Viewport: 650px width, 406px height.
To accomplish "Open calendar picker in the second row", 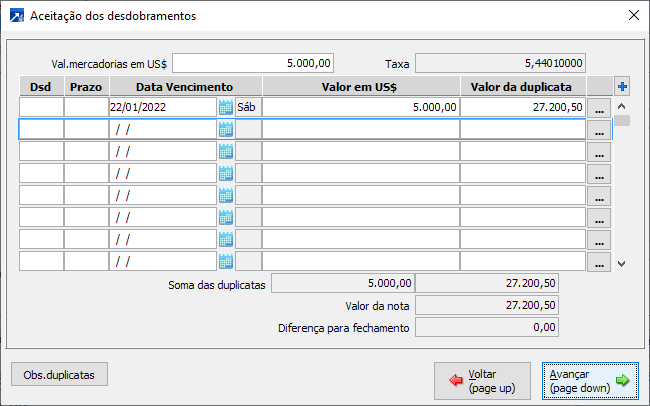I will click(226, 129).
